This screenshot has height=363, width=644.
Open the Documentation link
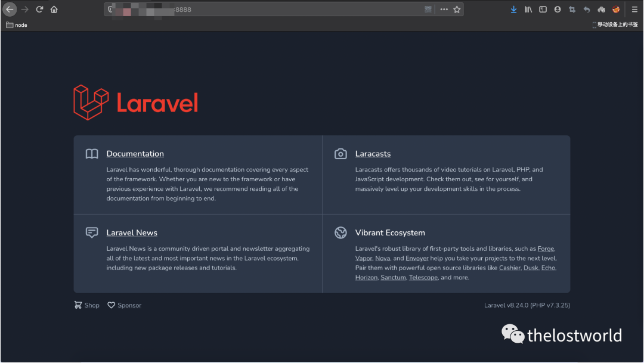[x=135, y=154]
